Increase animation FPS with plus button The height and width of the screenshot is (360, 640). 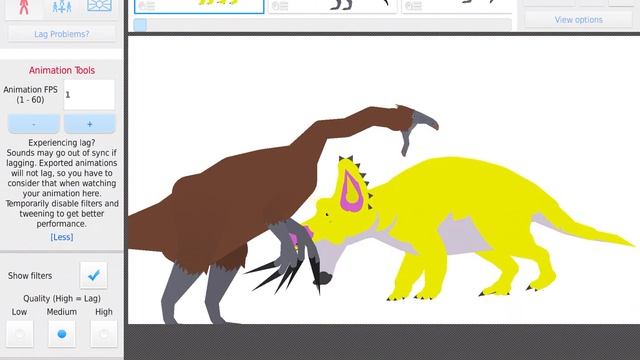pos(89,124)
